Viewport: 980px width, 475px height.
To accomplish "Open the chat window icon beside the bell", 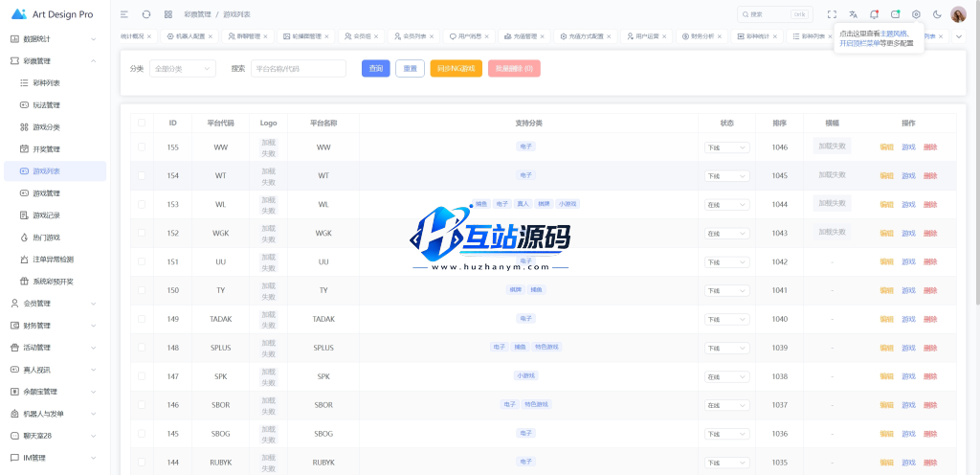I will point(895,13).
